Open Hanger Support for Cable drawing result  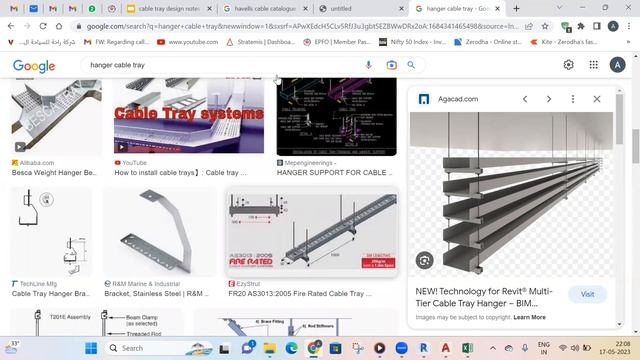(x=336, y=117)
